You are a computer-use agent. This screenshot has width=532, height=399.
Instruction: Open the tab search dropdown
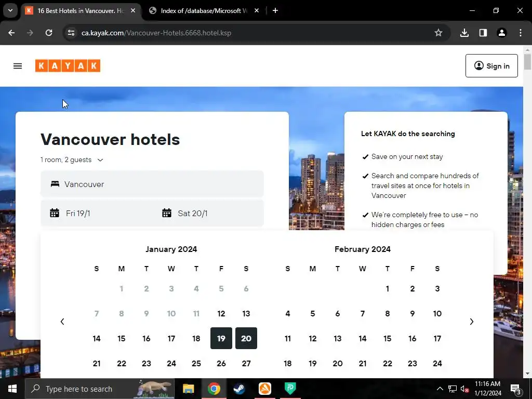(10, 10)
